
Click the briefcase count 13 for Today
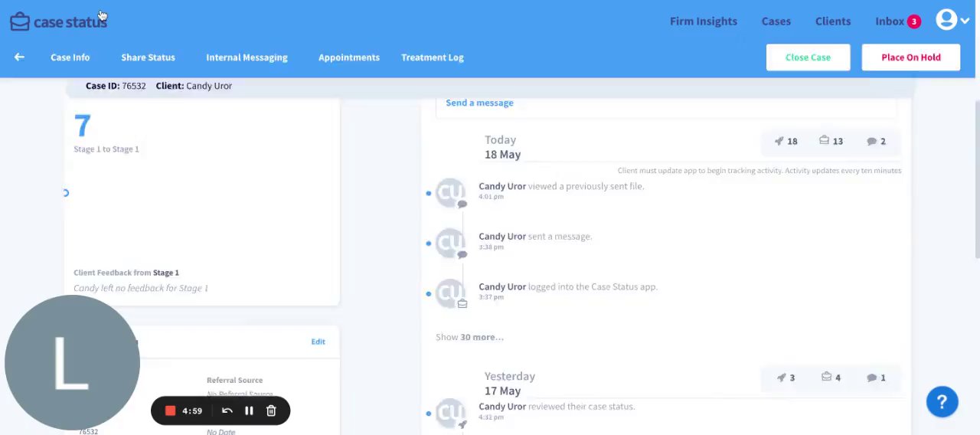pos(831,141)
